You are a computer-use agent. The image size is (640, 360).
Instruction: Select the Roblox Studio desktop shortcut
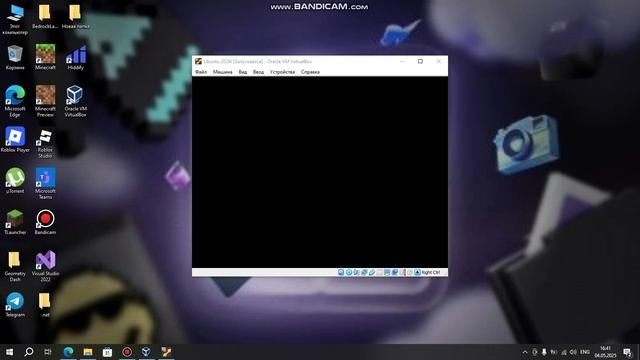[x=45, y=143]
